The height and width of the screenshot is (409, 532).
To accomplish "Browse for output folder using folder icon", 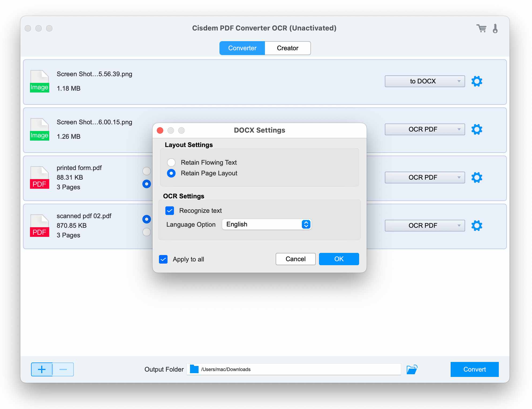I will pos(412,369).
